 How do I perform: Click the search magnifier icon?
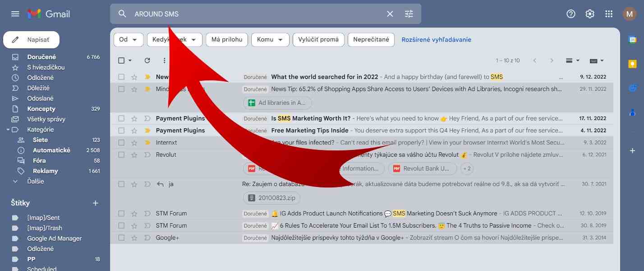(122, 14)
